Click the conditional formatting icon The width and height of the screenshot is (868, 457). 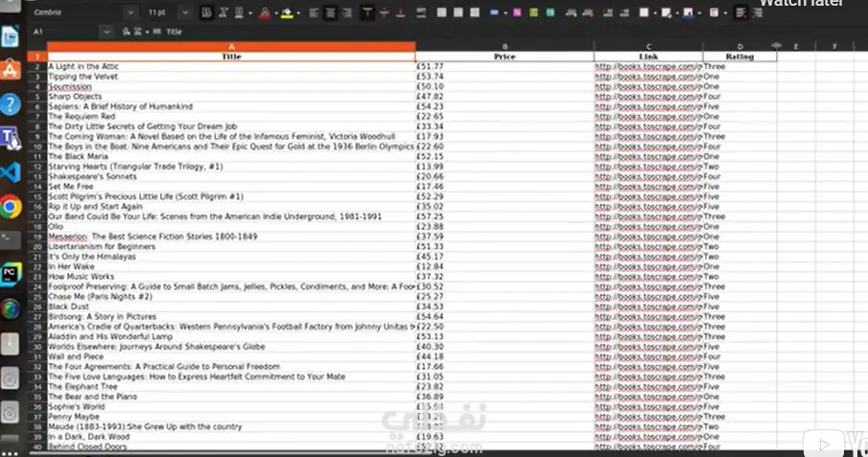click(x=715, y=12)
